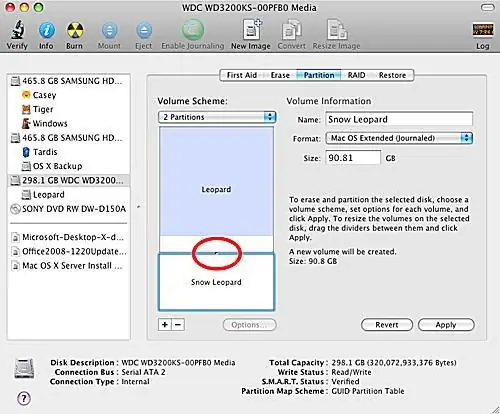Open help with question mark button

[24, 399]
